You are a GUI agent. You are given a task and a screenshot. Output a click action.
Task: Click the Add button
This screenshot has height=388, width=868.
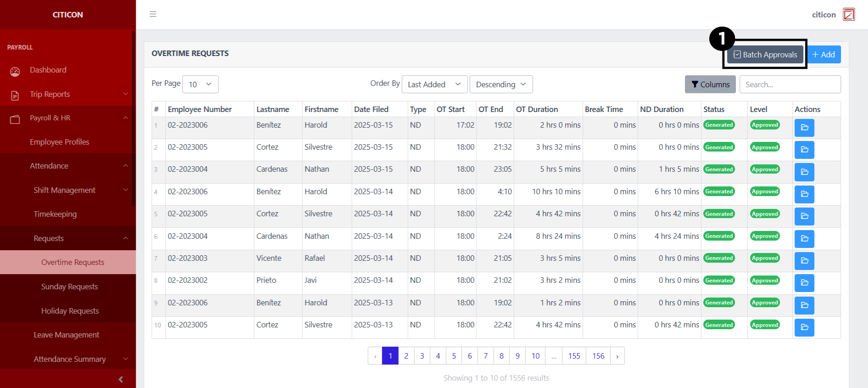coord(823,55)
